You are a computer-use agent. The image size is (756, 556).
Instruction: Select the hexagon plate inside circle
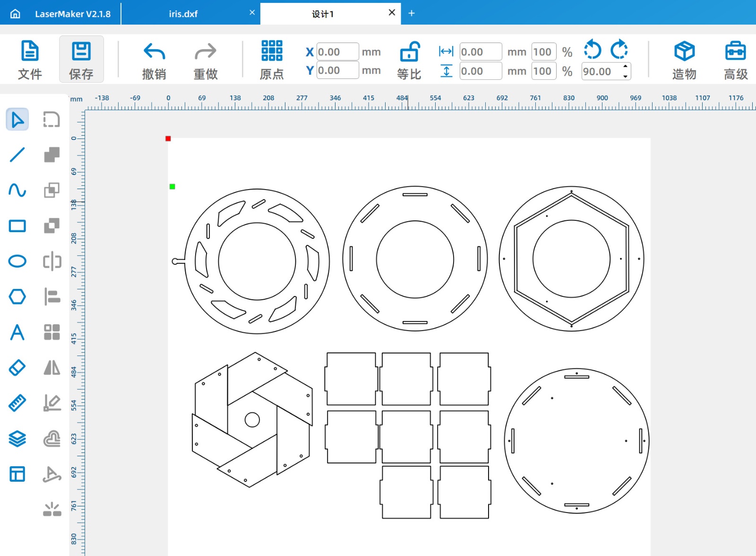(571, 259)
